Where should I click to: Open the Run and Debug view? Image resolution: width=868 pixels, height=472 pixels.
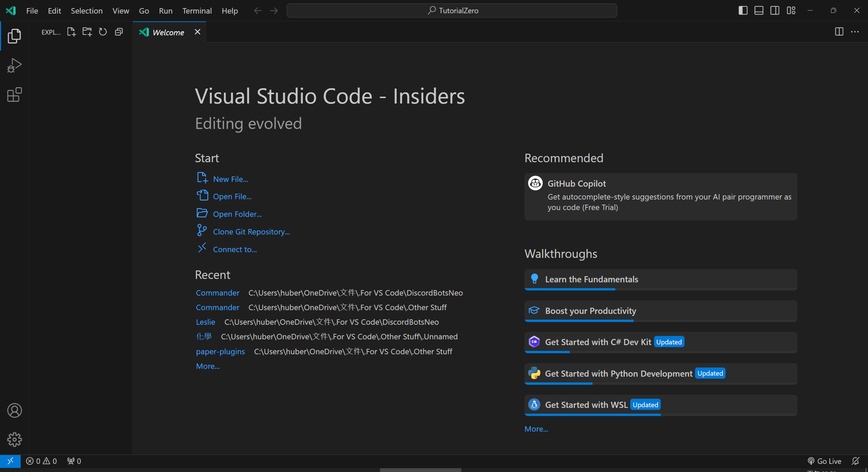(14, 65)
